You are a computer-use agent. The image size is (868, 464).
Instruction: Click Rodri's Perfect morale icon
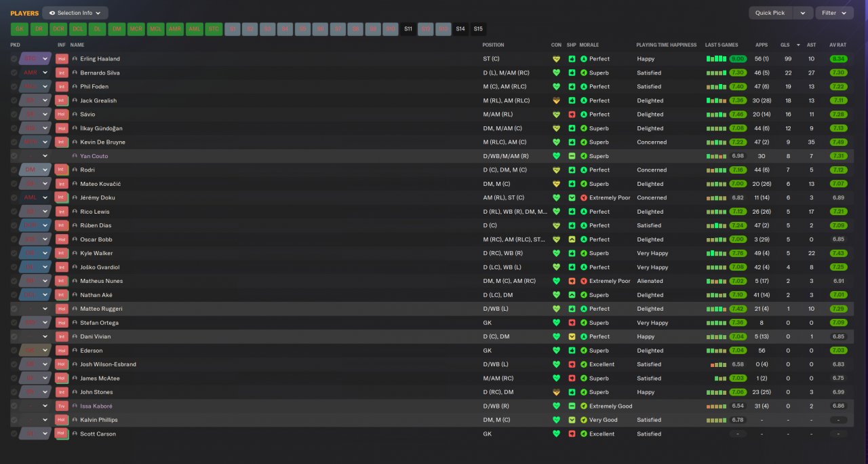tap(584, 170)
